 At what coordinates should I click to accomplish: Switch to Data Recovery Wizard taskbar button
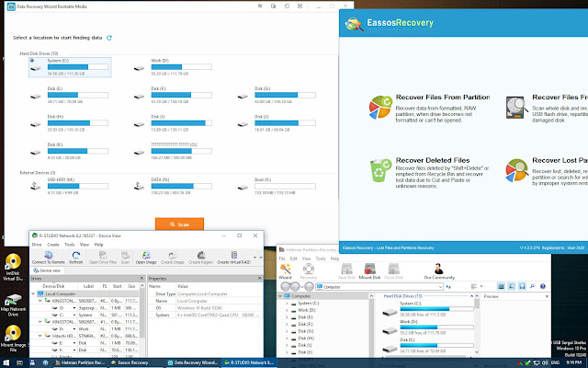click(x=193, y=362)
